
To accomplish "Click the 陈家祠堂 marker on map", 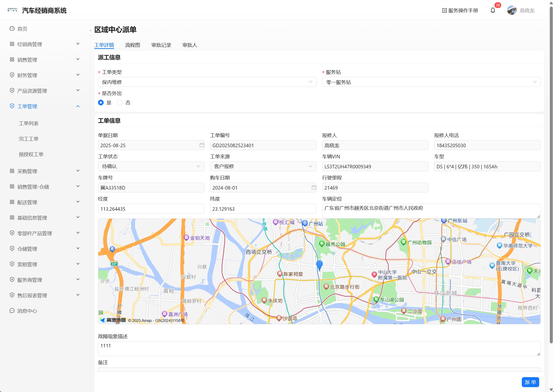I will 280,274.
